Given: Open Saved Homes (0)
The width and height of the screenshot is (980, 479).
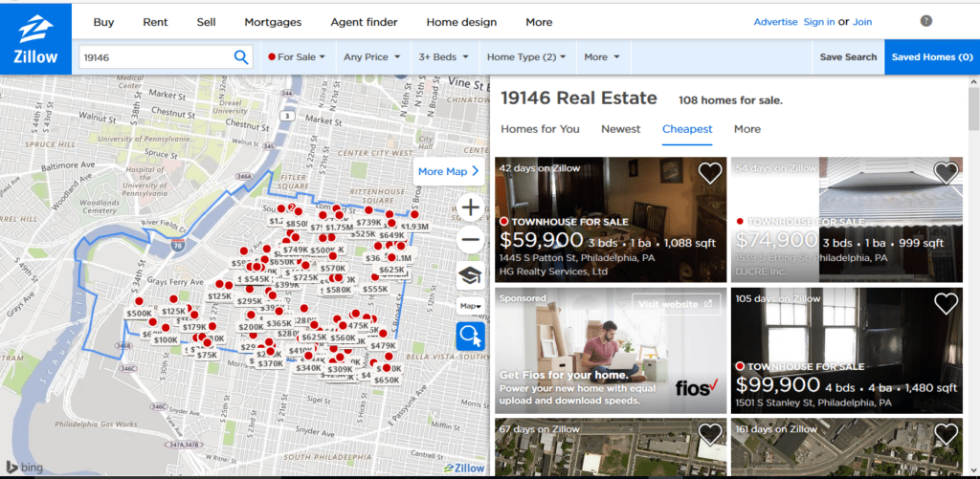Looking at the screenshot, I should 932,56.
